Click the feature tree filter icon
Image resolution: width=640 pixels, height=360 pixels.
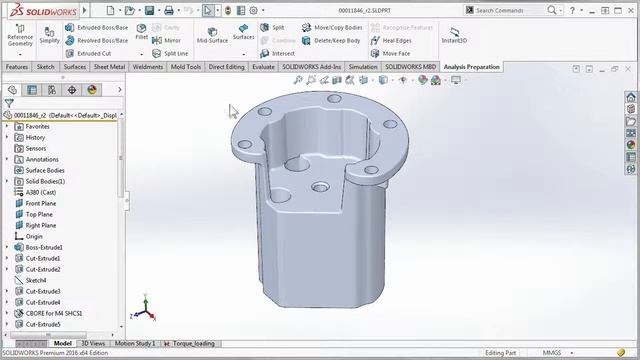click(9, 103)
